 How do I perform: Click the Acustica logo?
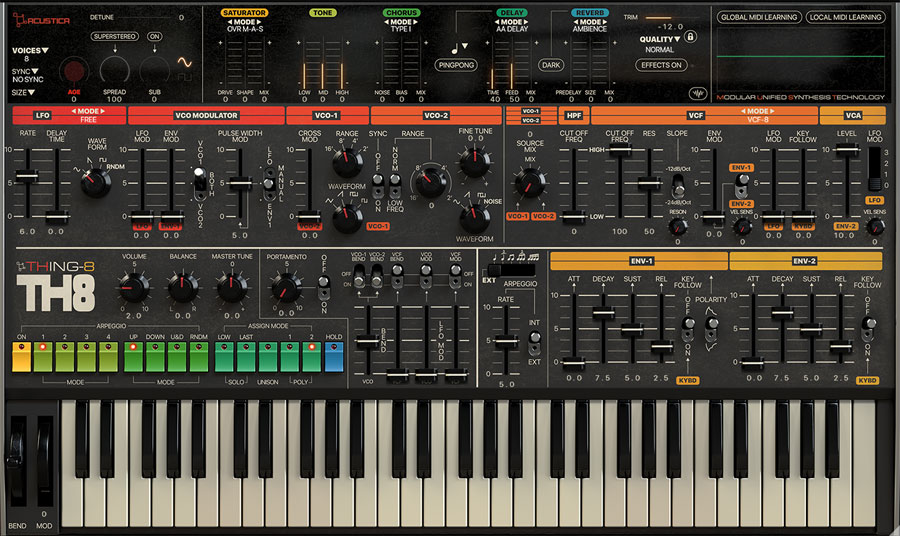(41, 21)
